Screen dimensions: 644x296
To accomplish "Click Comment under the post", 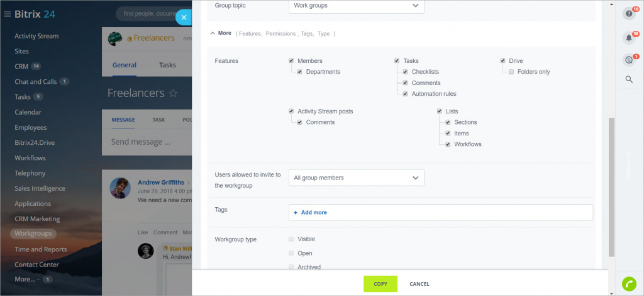I will (x=165, y=232).
